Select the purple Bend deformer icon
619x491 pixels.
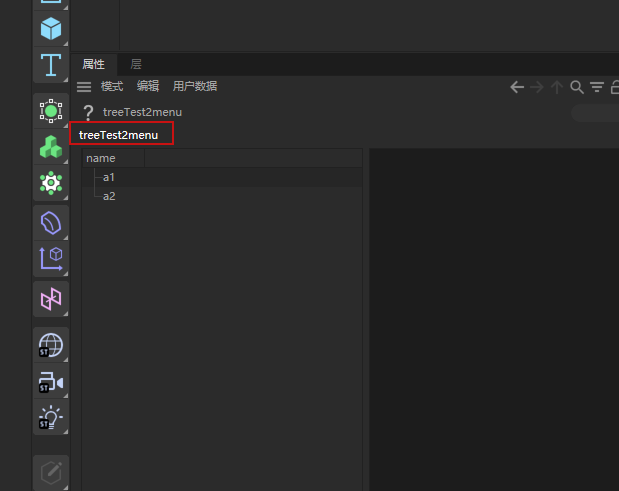(x=51, y=222)
